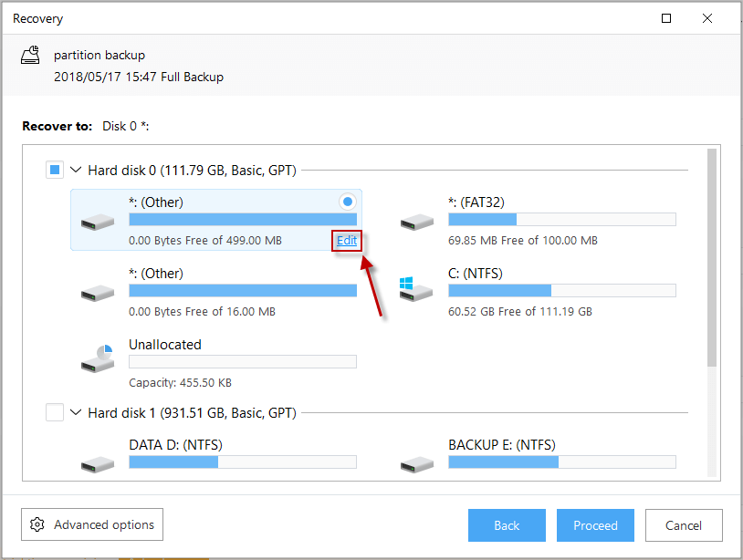
Task: Click the partition backup drive icon
Action: click(x=30, y=55)
